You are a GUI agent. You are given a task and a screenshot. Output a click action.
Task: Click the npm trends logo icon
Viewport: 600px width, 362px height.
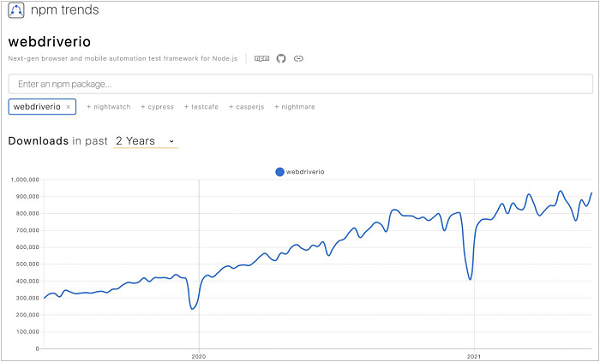pyautogui.click(x=16, y=10)
